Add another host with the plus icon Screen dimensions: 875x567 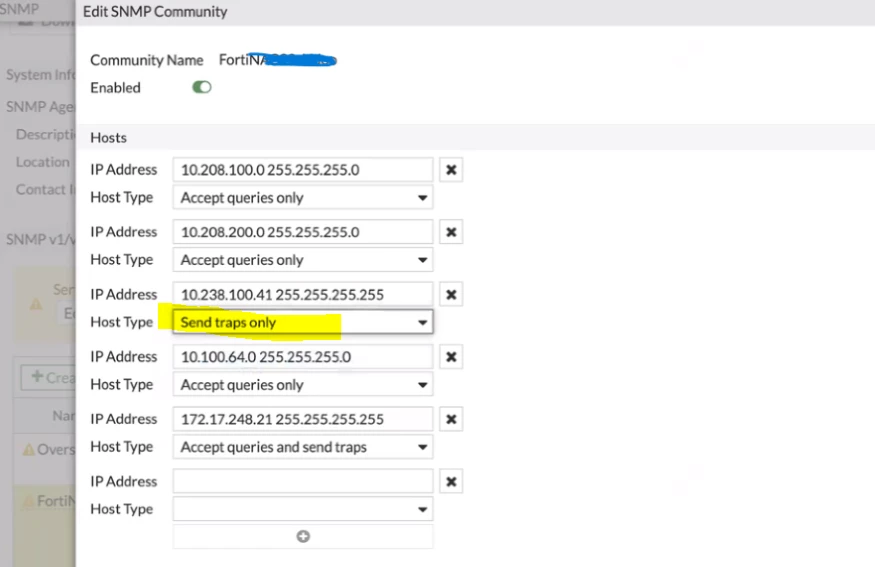point(303,536)
